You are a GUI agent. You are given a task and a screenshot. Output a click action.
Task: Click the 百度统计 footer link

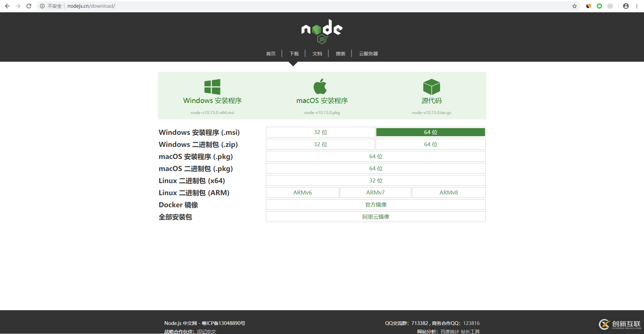tap(450, 331)
